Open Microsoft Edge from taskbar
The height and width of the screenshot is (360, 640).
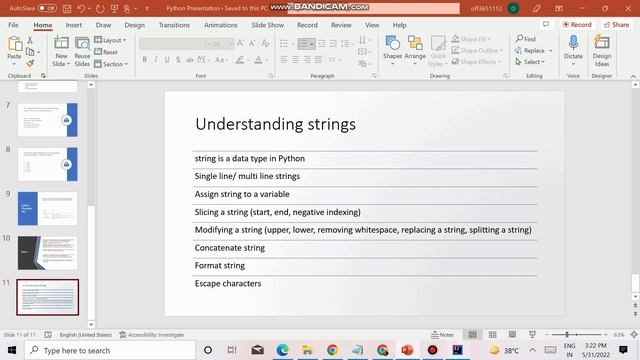(282, 350)
